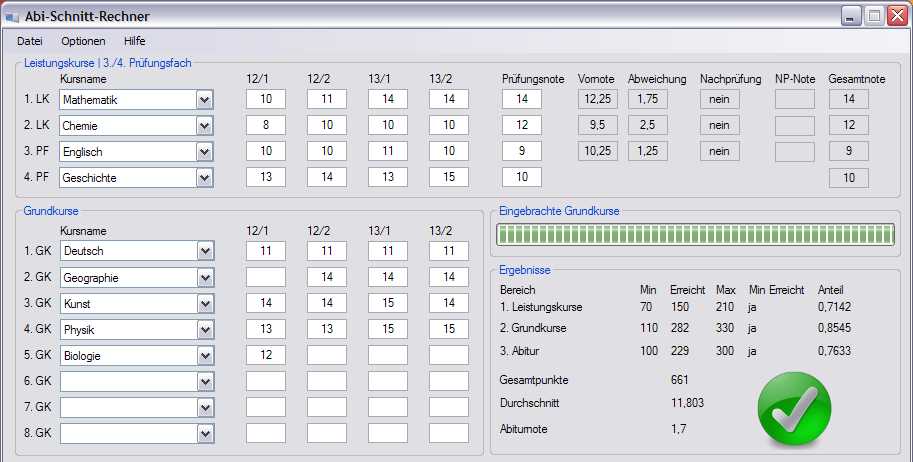The height and width of the screenshot is (462, 913).
Task: Expand the Geschichte course dropdown
Action: pos(204,178)
